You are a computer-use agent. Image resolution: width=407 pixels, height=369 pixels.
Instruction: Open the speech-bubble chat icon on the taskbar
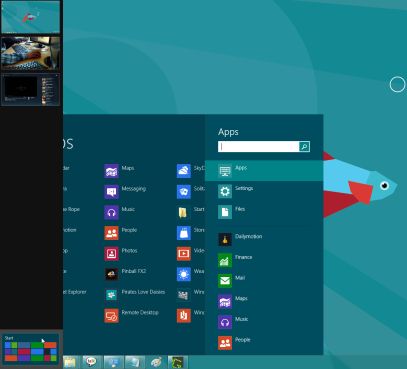[x=91, y=362]
